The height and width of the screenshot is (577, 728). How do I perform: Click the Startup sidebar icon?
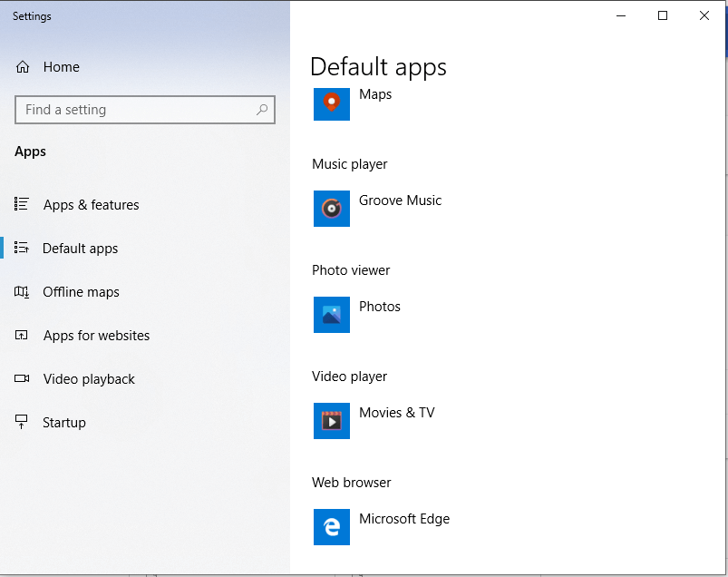[22, 422]
